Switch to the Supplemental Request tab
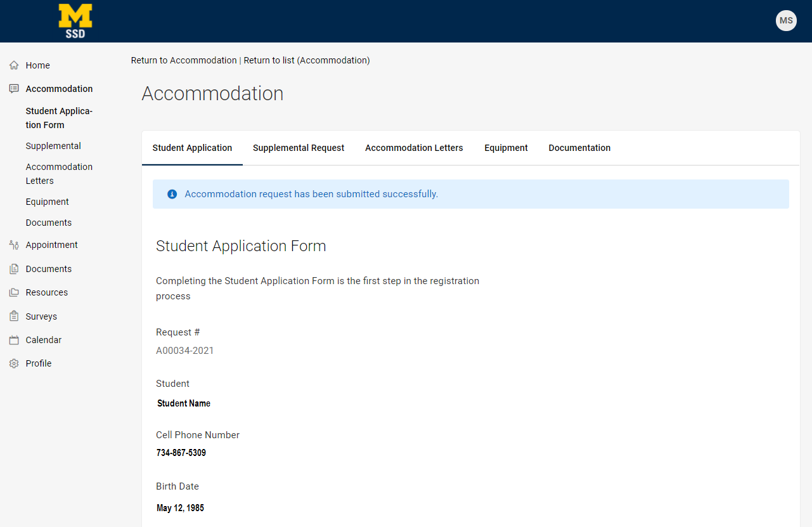 point(299,148)
